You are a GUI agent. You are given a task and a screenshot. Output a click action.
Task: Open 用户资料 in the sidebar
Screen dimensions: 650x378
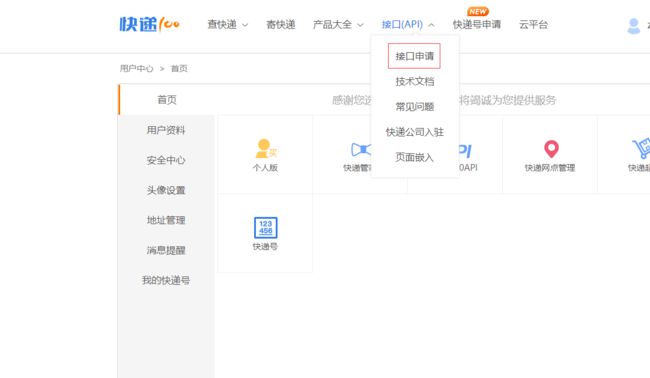tap(166, 130)
